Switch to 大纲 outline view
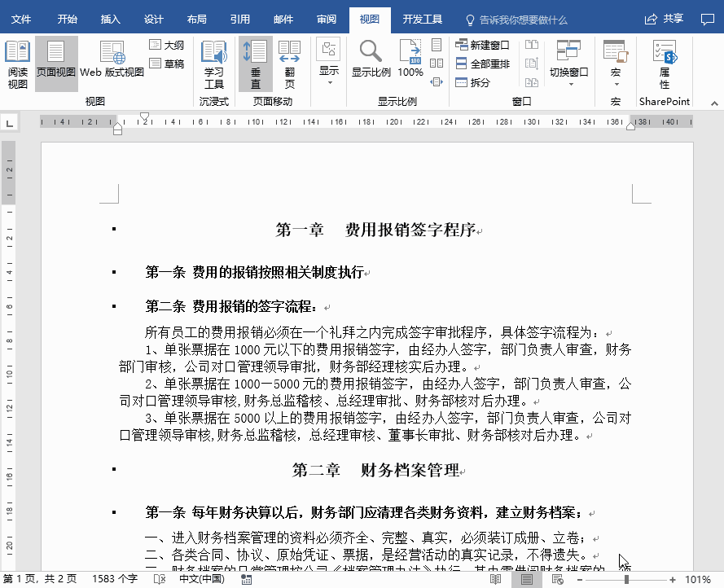The image size is (724, 588). tap(167, 45)
